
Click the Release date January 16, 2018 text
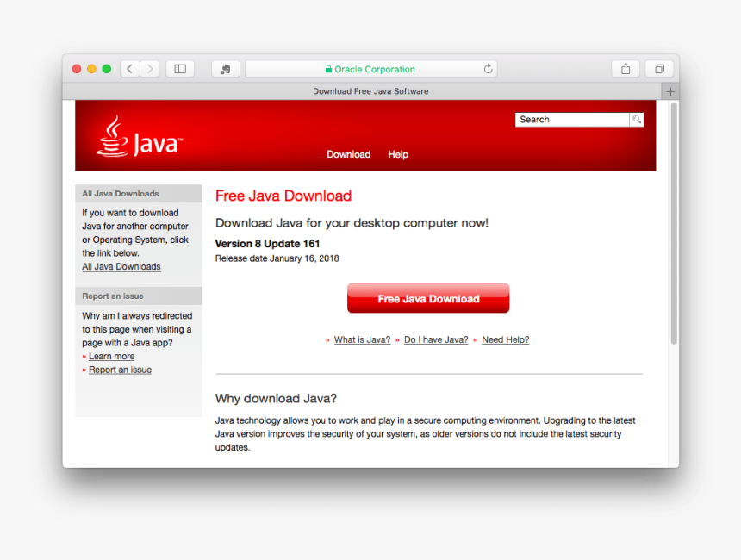coord(277,258)
